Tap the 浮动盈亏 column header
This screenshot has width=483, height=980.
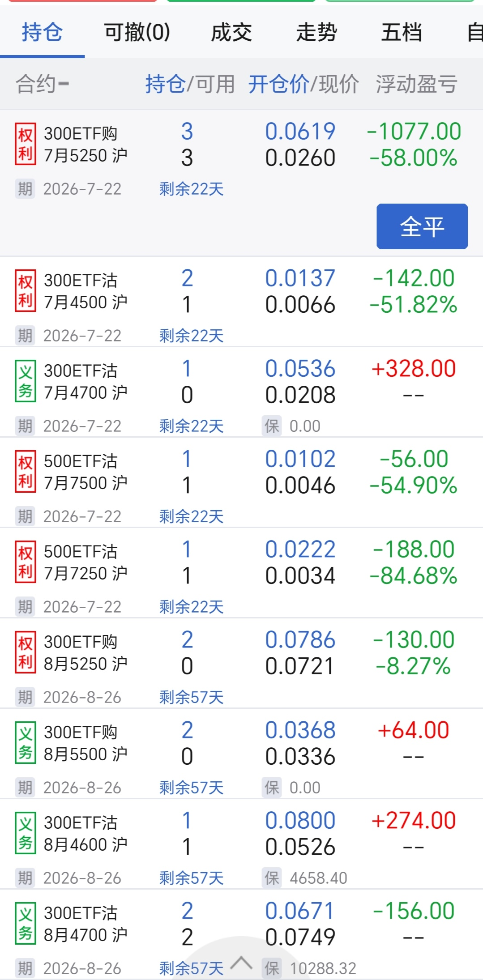pyautogui.click(x=416, y=84)
